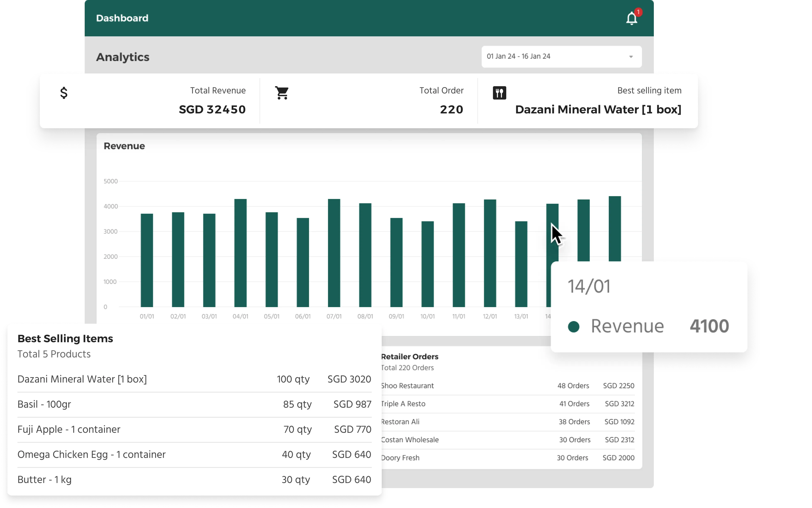812x508 pixels.
Task: Click the 04/01 revenue bar
Action: [240, 253]
